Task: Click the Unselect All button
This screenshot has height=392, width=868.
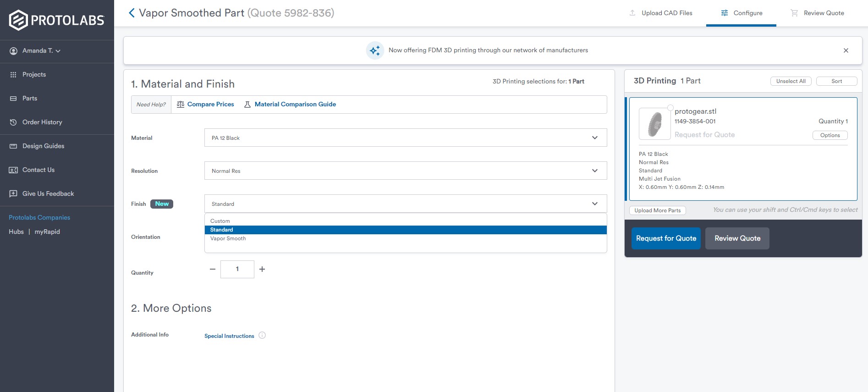Action: coord(791,81)
